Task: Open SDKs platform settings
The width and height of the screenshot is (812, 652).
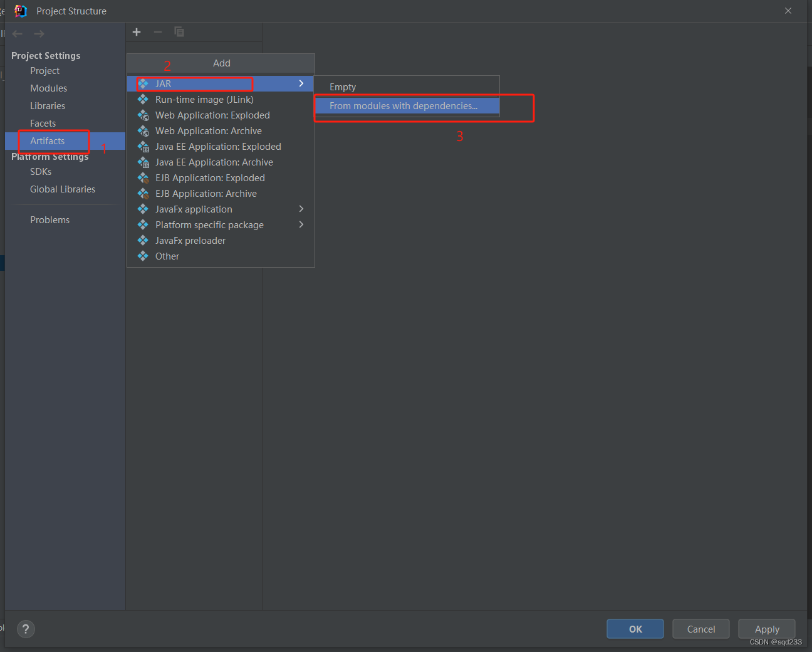Action: (x=65, y=172)
